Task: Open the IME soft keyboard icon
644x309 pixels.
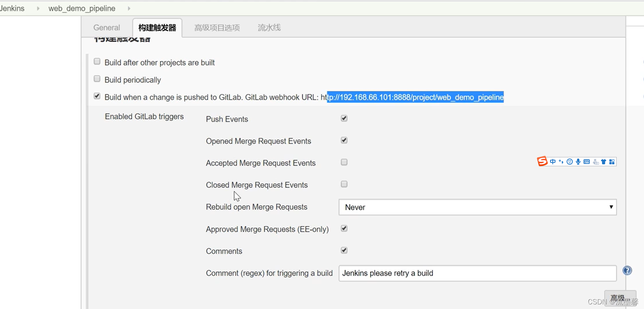Action: pyautogui.click(x=587, y=162)
